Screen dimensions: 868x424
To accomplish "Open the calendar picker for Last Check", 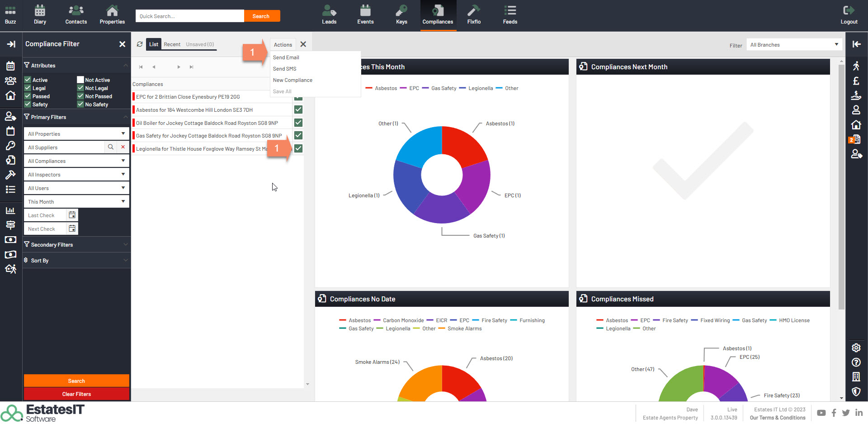I will pyautogui.click(x=72, y=215).
